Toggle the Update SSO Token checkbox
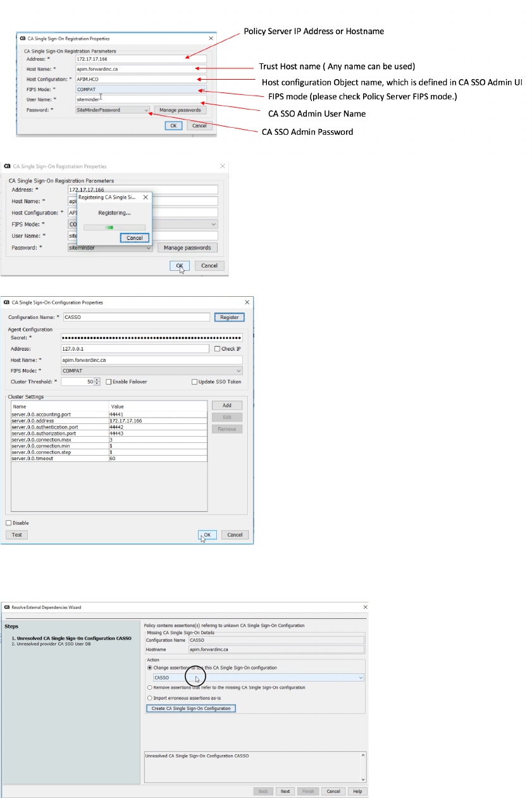Viewport: 532px width, 798px height. [194, 382]
